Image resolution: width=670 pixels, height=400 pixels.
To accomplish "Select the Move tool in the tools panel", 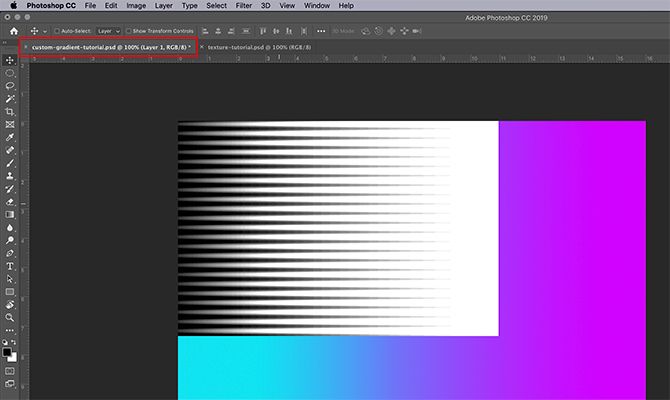I will click(10, 60).
